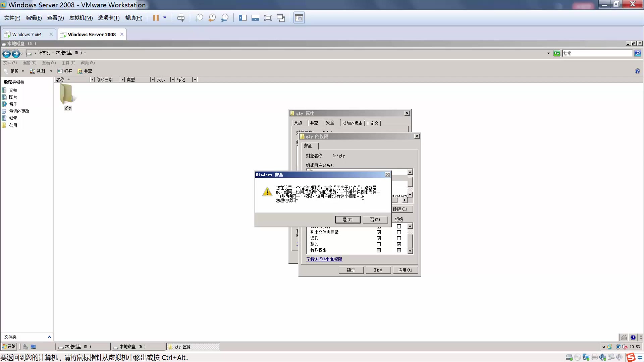This screenshot has width=644, height=362.
Task: Toggle the 列出文件夹目录 allow checkbox
Action: coord(379,232)
